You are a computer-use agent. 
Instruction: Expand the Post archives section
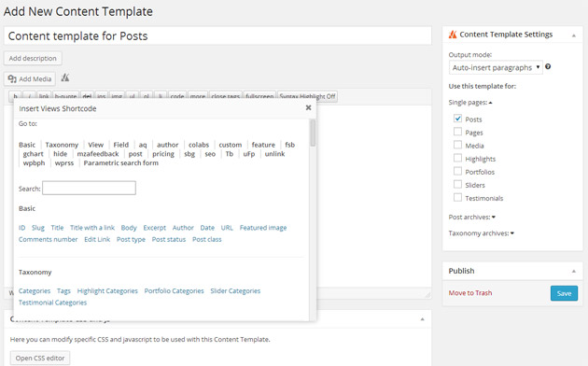[x=471, y=218]
